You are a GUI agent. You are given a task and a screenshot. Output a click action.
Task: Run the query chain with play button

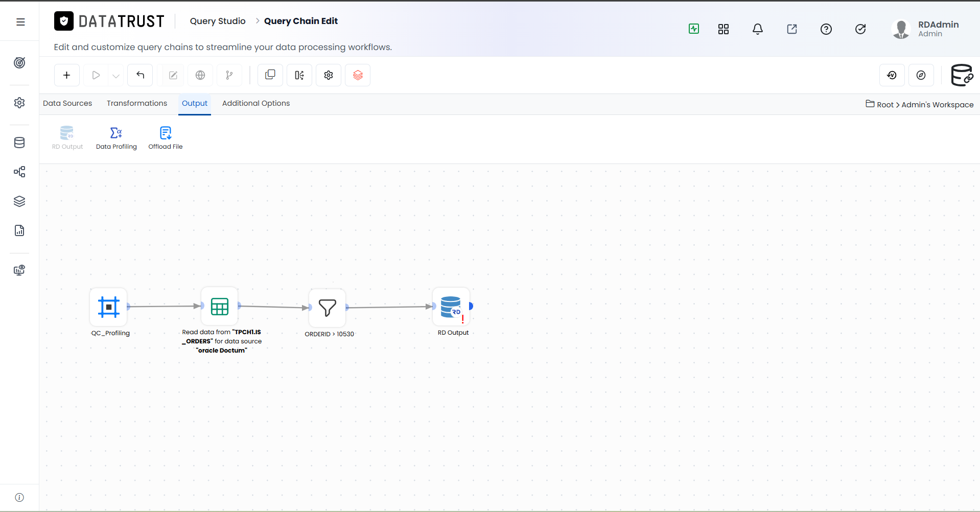pos(96,75)
